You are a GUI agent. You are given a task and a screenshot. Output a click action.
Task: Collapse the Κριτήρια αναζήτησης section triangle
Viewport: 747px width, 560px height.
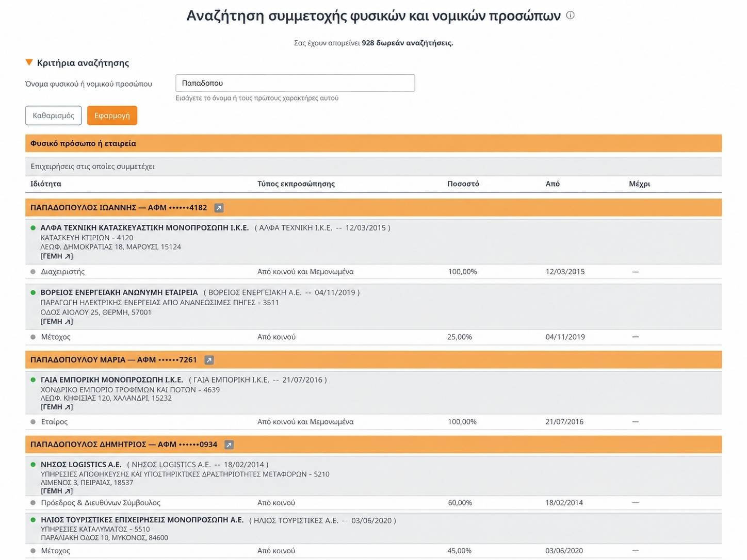pyautogui.click(x=29, y=62)
